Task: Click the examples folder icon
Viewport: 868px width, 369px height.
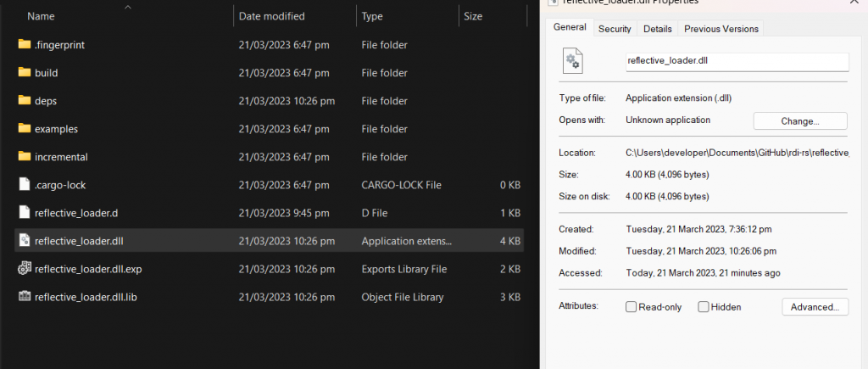Action: click(x=24, y=129)
